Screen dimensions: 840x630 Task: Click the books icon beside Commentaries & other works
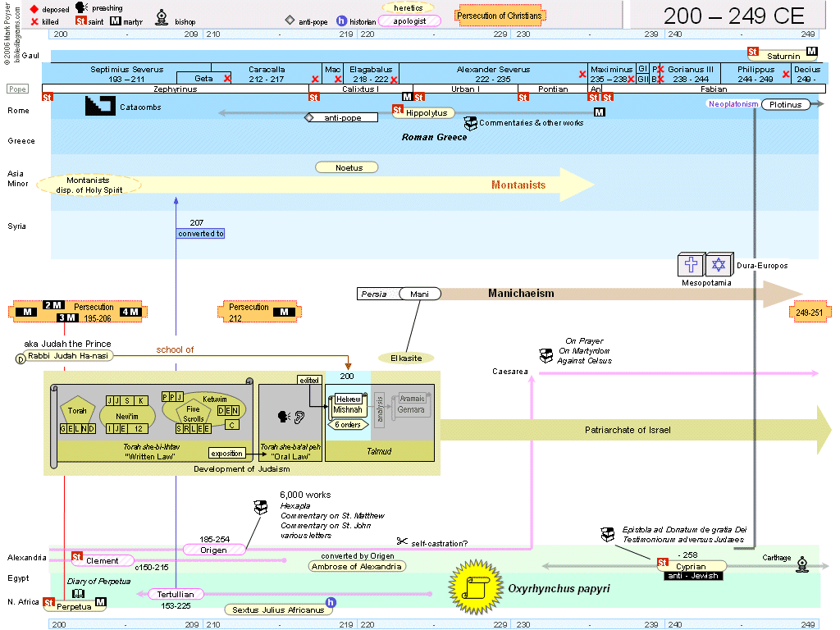[x=470, y=123]
